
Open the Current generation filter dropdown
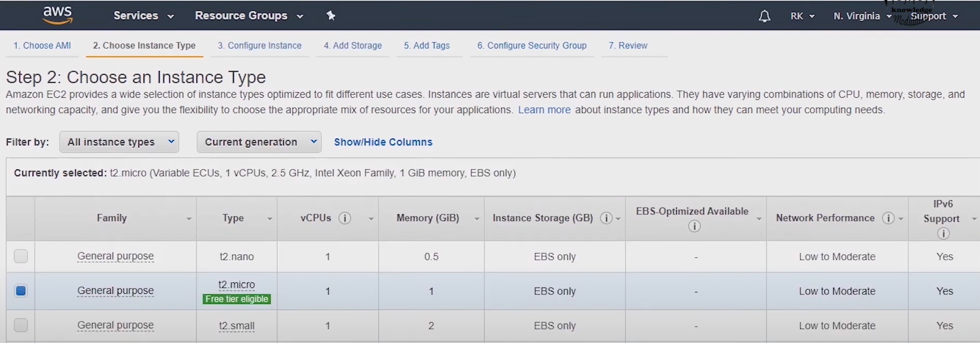click(259, 142)
